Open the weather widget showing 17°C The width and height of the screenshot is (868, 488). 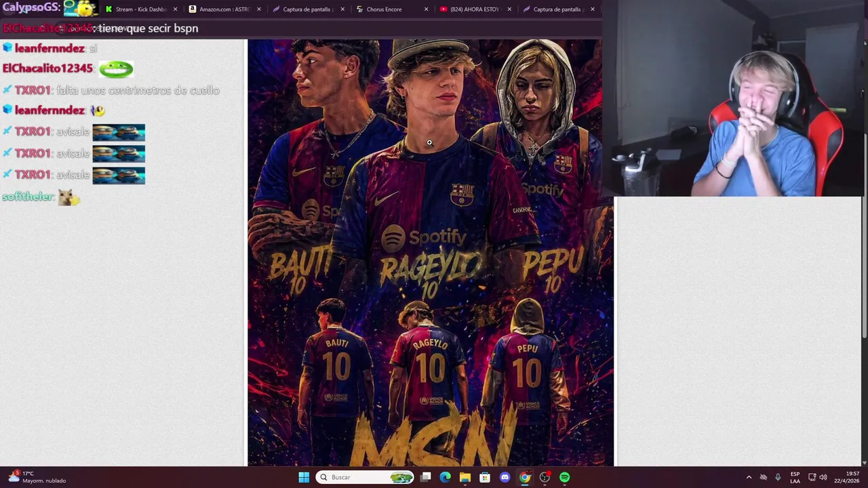click(x=37, y=477)
